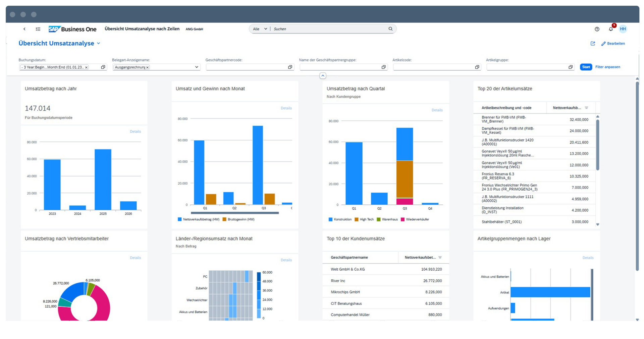Image resolution: width=644 pixels, height=339 pixels.
Task: Open Filter anpassen
Action: coord(607,67)
